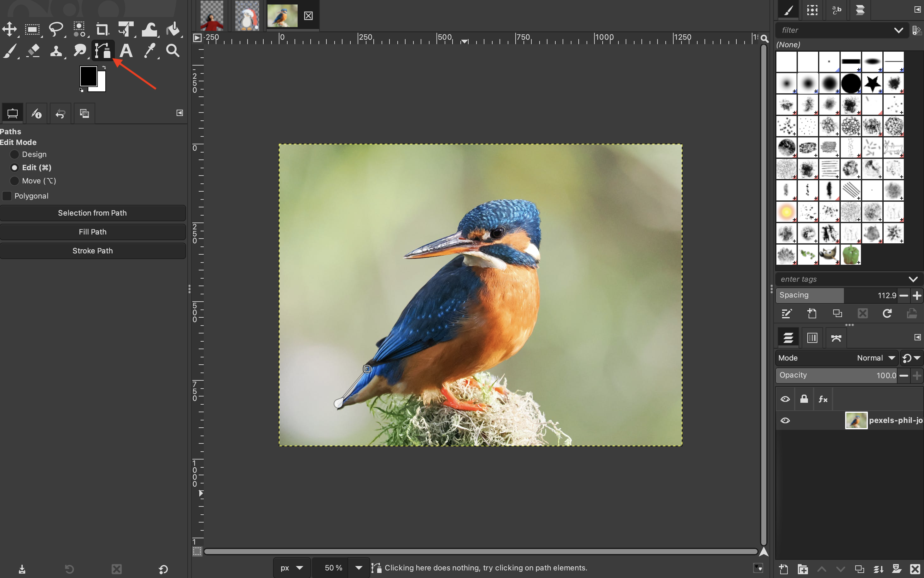Create a new layer in Layers panel
Screen dimensions: 924x578
click(783, 569)
